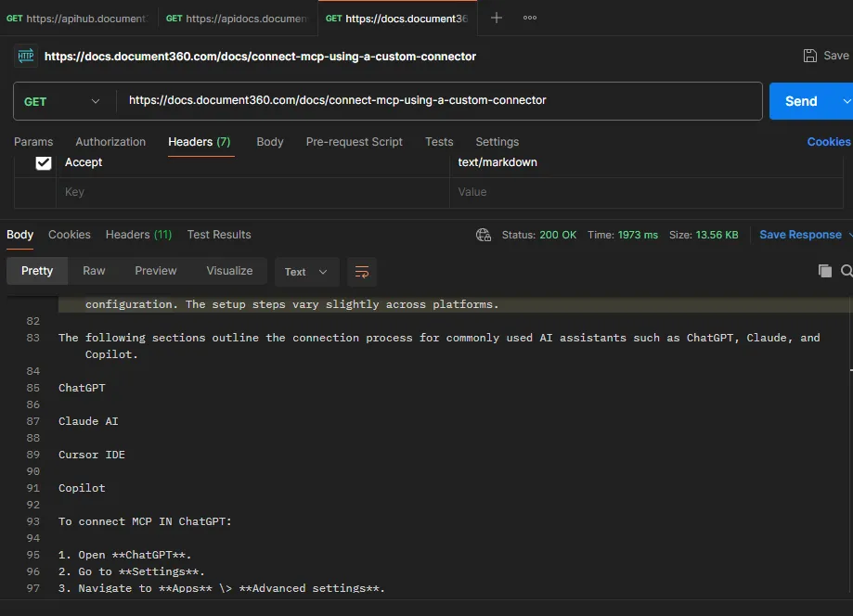Screen dimensions: 853x616
Task: Open search in response with magnifier icon
Action: (x=847, y=271)
